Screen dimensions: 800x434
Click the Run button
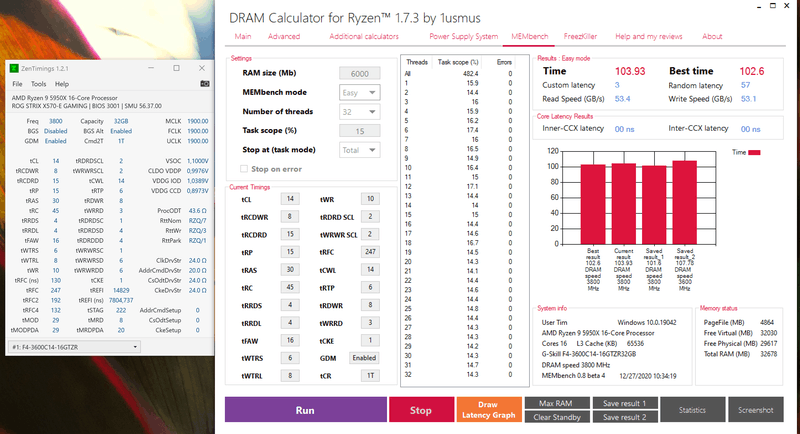[x=306, y=410]
